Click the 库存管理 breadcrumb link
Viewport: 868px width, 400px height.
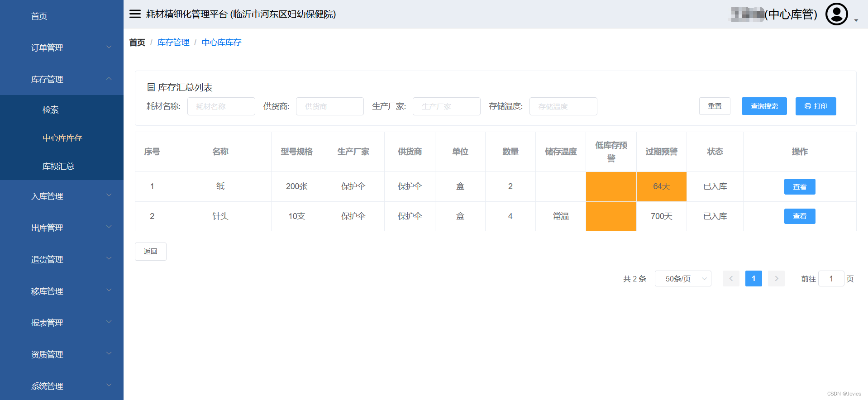pyautogui.click(x=173, y=43)
